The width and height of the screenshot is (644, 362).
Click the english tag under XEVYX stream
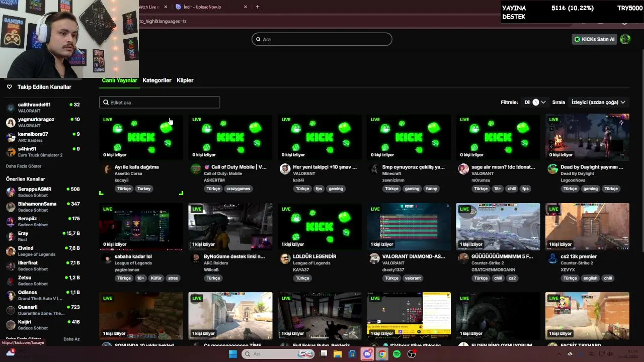click(x=590, y=278)
